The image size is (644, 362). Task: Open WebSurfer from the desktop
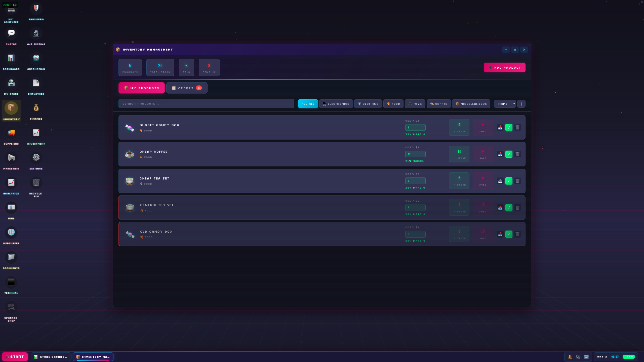11,232
